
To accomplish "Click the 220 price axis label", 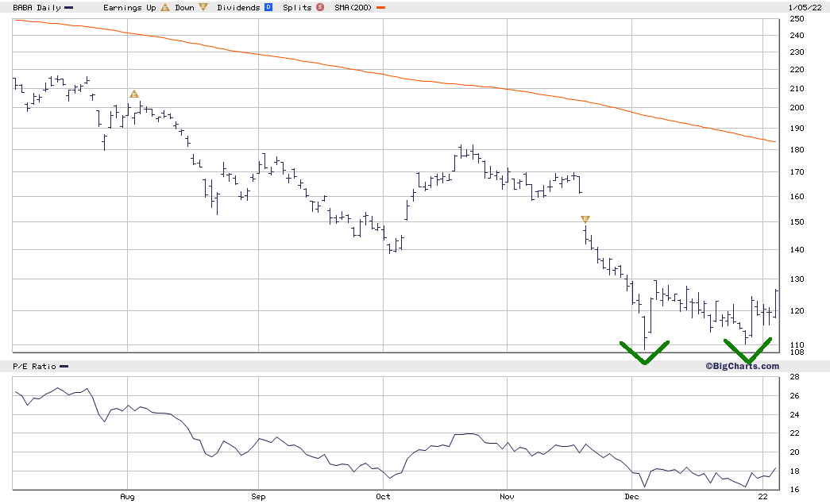I will point(797,70).
